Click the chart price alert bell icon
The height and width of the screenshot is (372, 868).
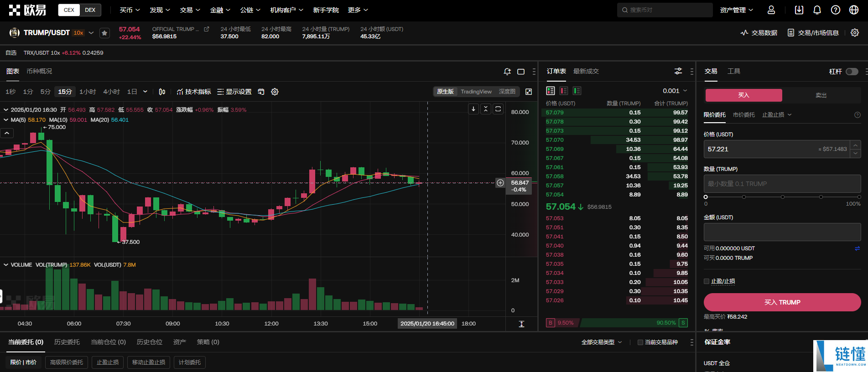[507, 72]
